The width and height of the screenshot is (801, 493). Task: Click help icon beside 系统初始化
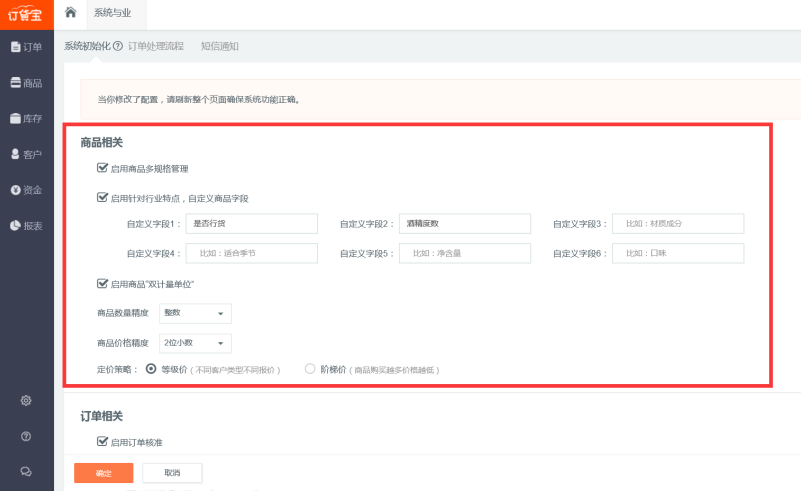click(x=117, y=46)
